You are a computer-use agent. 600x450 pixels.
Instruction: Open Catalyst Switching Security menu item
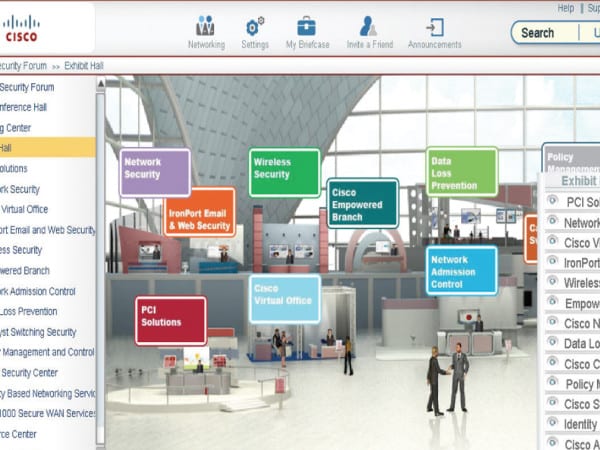[38, 332]
